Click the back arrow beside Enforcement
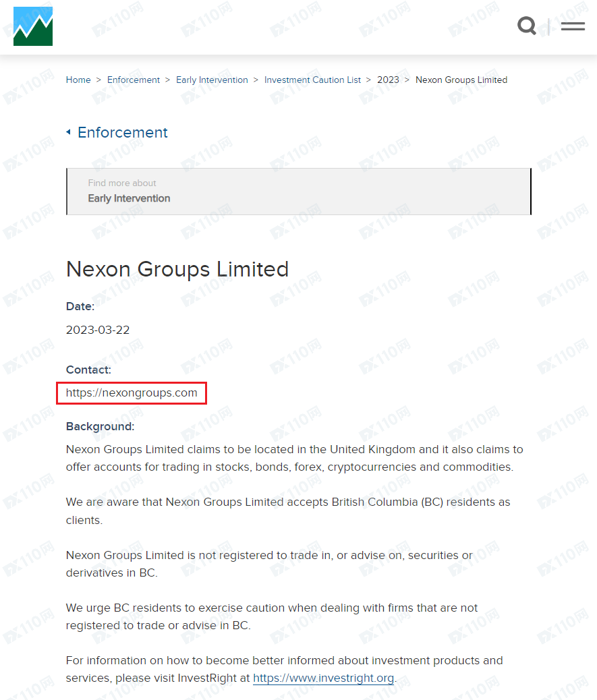597x700 pixels. click(68, 132)
